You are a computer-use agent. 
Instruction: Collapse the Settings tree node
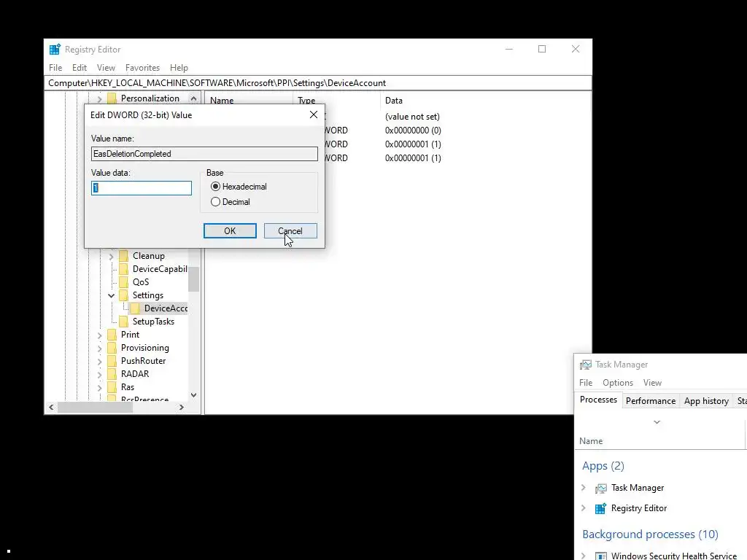point(111,296)
